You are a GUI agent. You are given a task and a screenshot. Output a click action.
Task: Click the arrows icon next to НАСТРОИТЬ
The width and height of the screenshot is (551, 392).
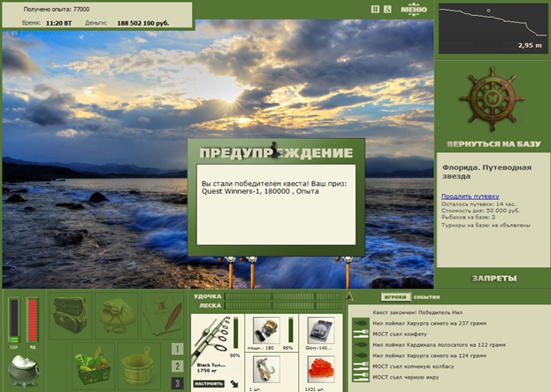(233, 383)
